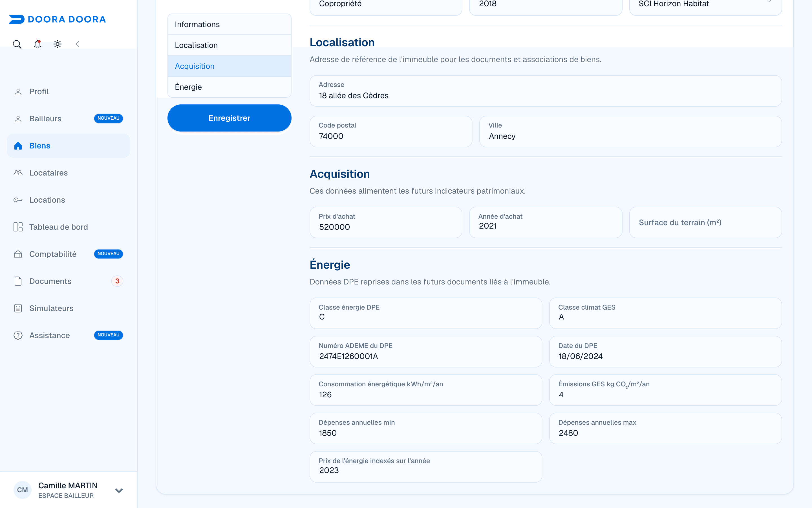Open the Comptabilité menu entry
Image resolution: width=812 pixels, height=508 pixels.
[69, 254]
